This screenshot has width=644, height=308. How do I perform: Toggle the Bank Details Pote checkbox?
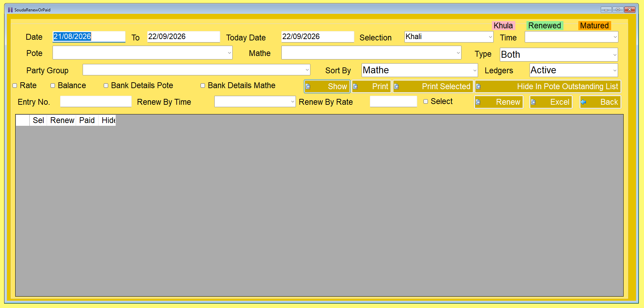[x=106, y=86]
